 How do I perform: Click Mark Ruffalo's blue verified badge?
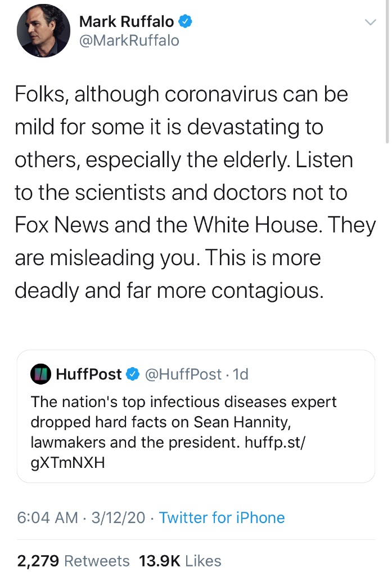186,22
